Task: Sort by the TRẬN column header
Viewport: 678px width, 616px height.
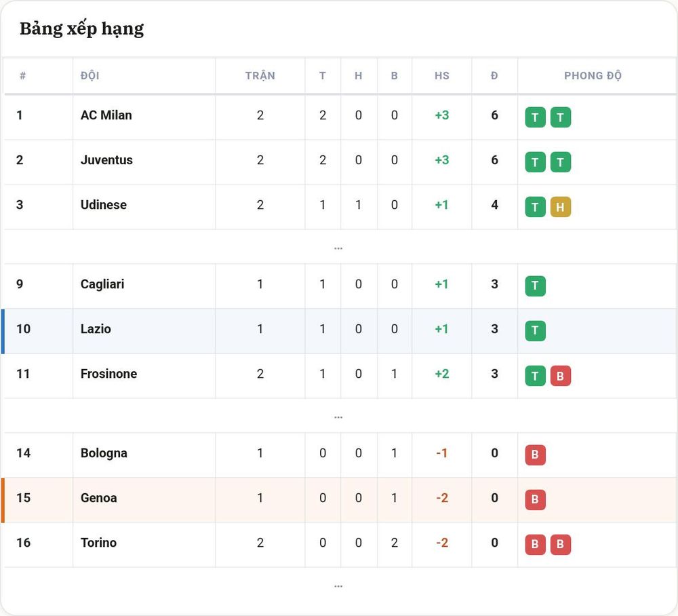Action: click(x=260, y=76)
